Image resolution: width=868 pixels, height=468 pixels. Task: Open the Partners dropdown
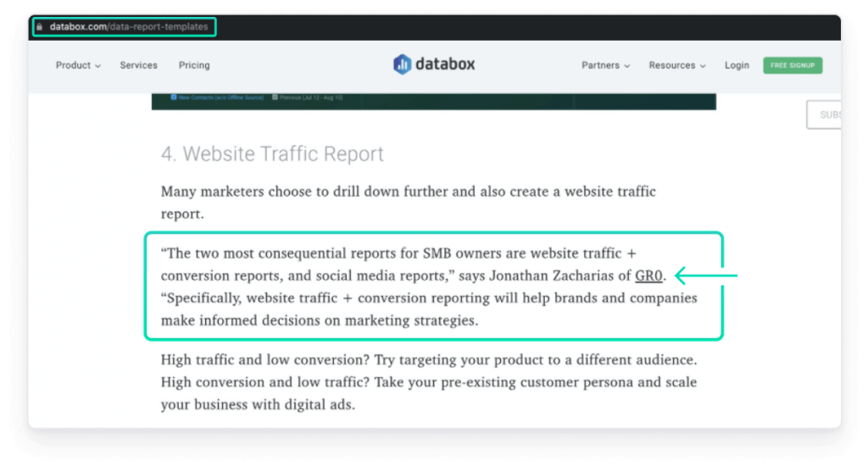click(605, 65)
